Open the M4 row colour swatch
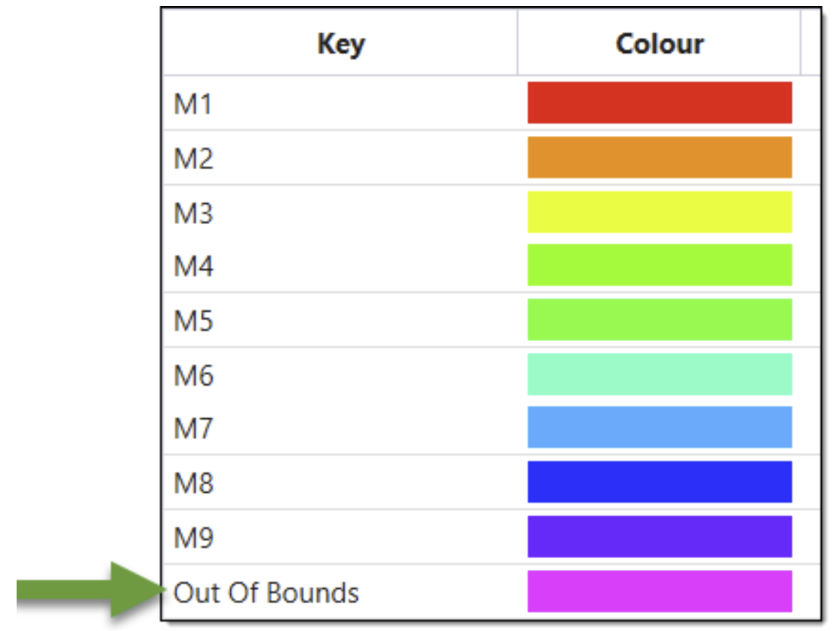 [x=659, y=265]
